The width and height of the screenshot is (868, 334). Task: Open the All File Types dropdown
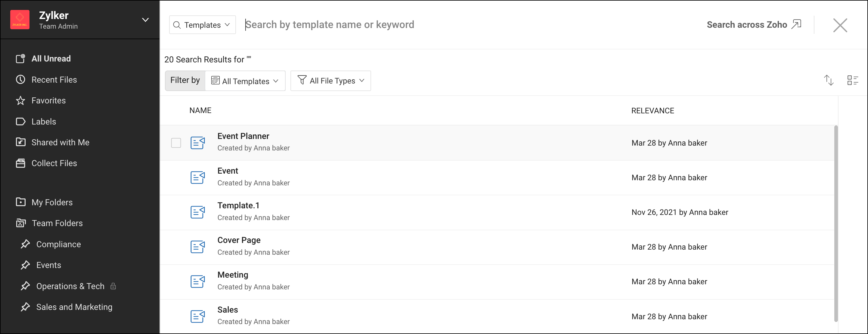click(330, 80)
